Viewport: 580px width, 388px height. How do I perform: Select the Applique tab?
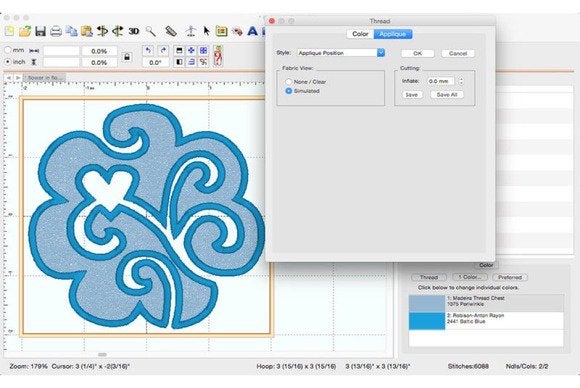pos(393,34)
